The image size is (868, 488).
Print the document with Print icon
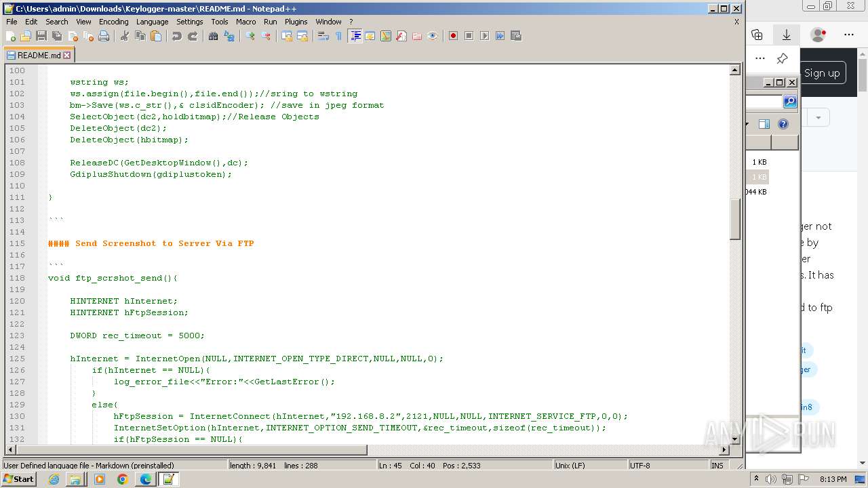click(104, 36)
